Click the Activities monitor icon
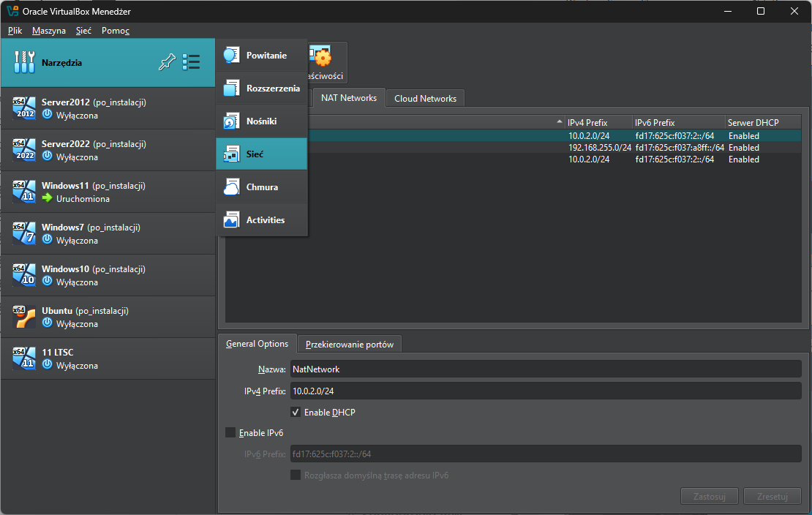 tap(231, 219)
